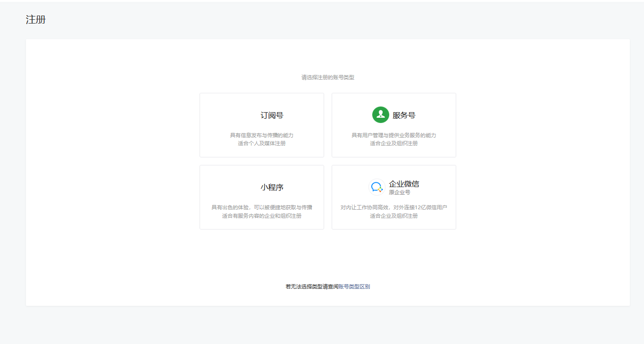Select the 订阅号 account type title
Image resolution: width=644 pixels, height=344 pixels.
pyautogui.click(x=272, y=115)
